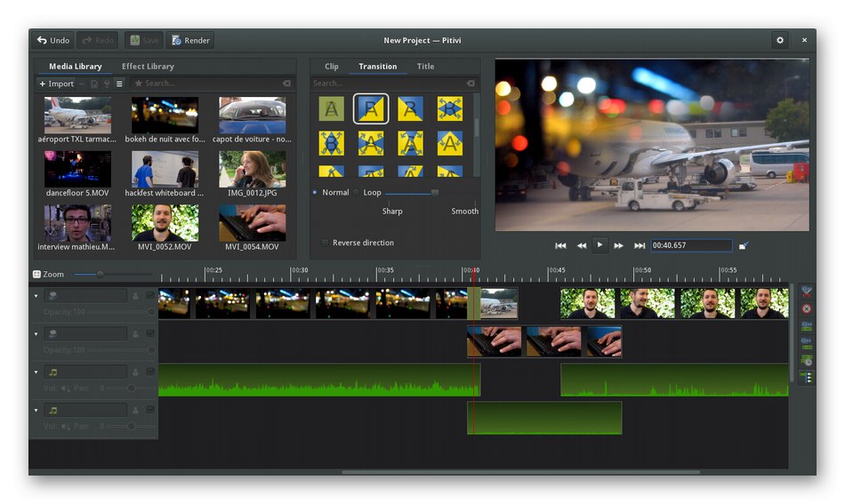
Task: Enable the Reverse direction checkbox
Action: click(325, 243)
